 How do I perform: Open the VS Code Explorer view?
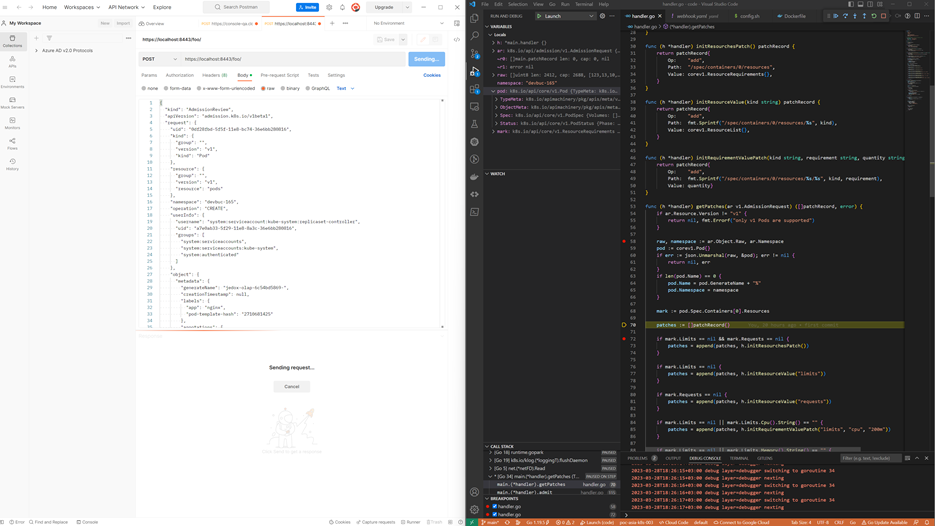(475, 18)
